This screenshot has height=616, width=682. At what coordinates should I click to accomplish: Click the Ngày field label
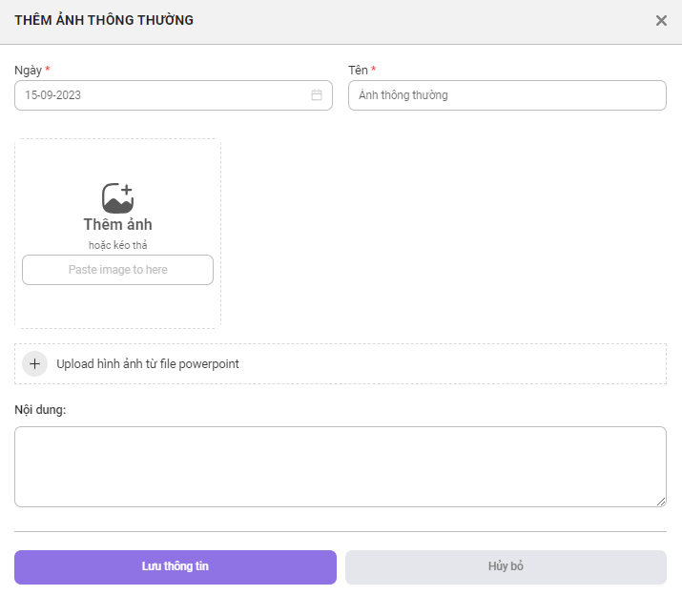pos(29,71)
